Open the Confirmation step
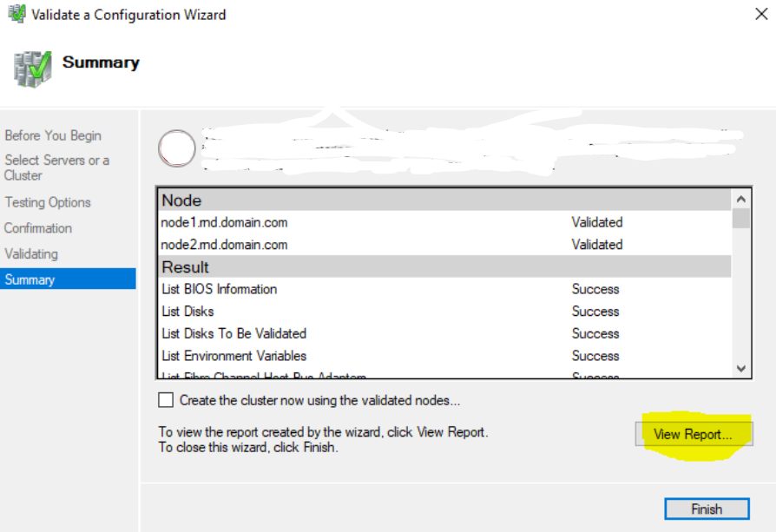The width and height of the screenshot is (776, 532). pos(38,228)
